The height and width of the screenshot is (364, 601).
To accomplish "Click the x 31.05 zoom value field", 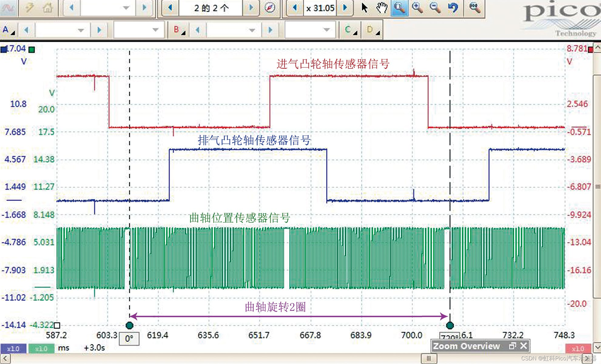I will point(320,8).
